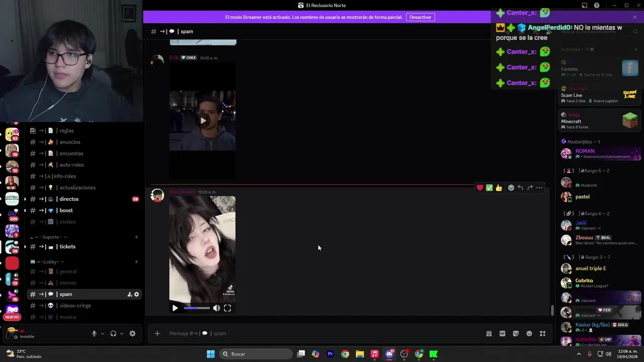Open server with 52 unread badge
The height and width of the screenshot is (362, 644).
[12, 134]
